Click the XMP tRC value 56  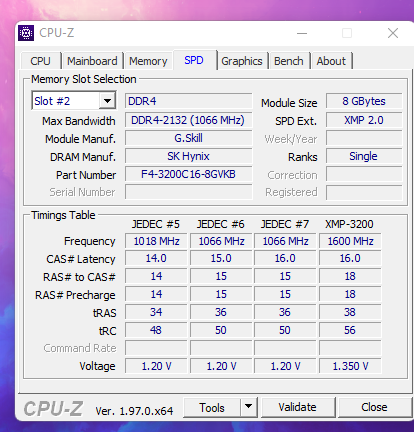[350, 330]
